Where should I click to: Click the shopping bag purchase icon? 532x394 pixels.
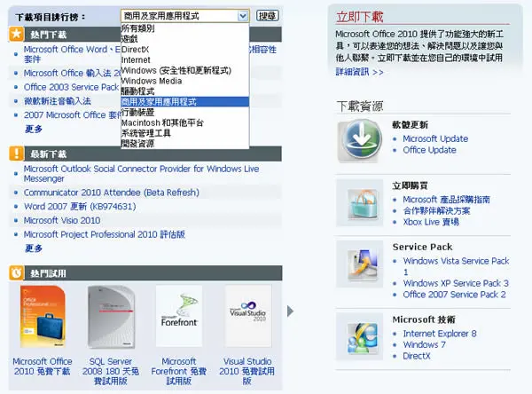click(x=360, y=203)
